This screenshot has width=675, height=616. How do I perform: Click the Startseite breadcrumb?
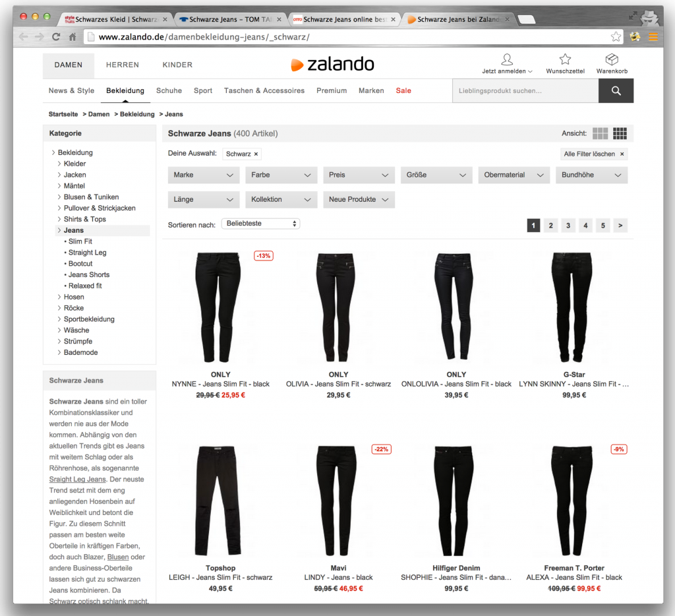click(63, 114)
